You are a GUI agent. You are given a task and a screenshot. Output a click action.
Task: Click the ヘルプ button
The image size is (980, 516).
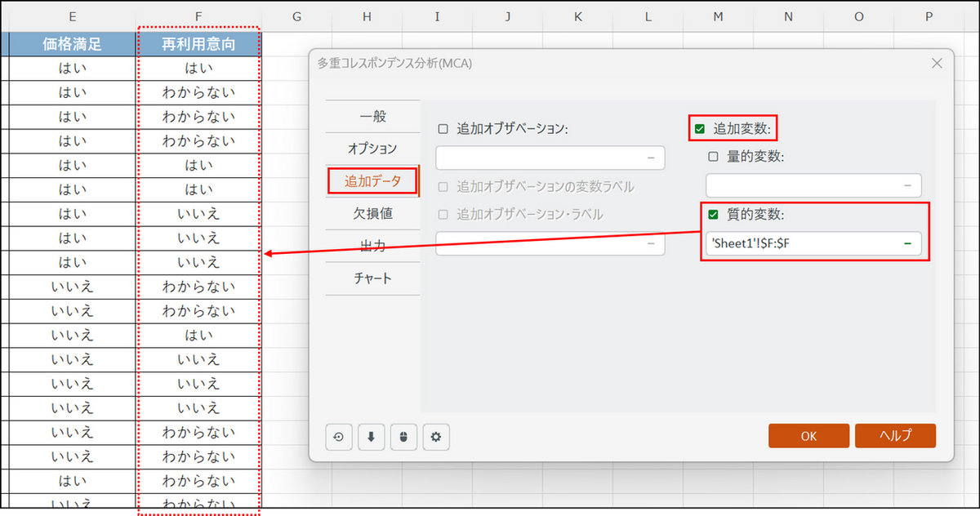point(895,436)
